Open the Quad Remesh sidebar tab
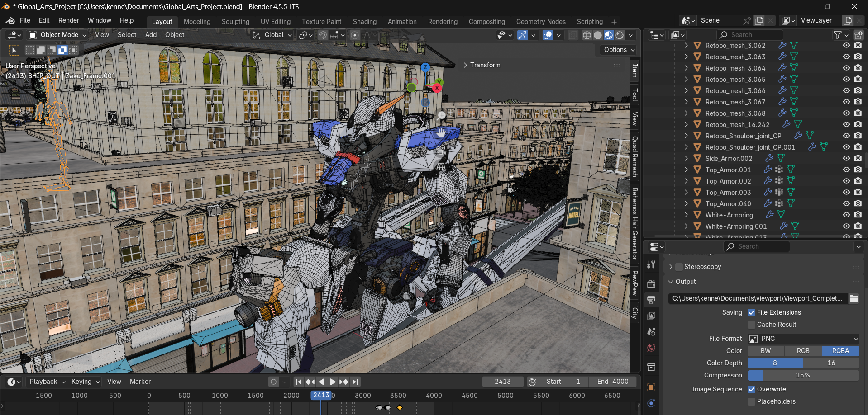Viewport: 868px width, 415px height. tap(634, 157)
